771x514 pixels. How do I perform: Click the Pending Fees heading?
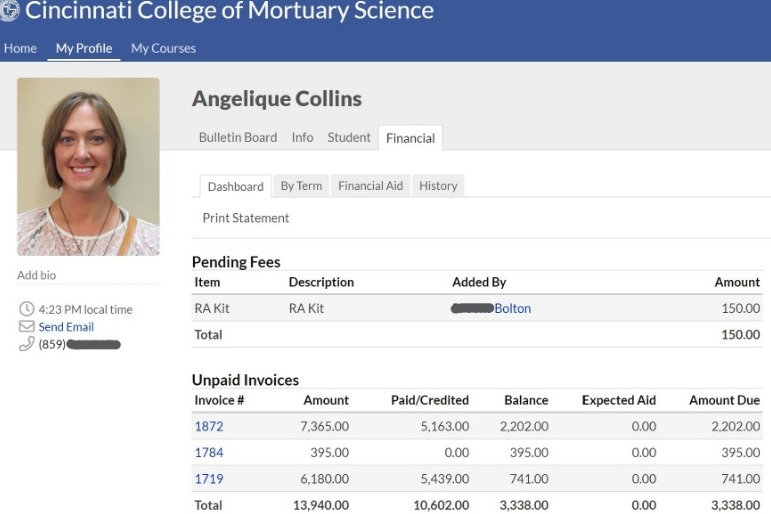coord(236,262)
